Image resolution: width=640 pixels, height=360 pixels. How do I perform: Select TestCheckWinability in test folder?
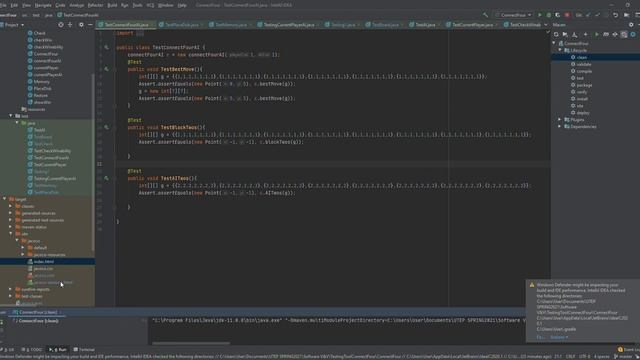(52, 151)
